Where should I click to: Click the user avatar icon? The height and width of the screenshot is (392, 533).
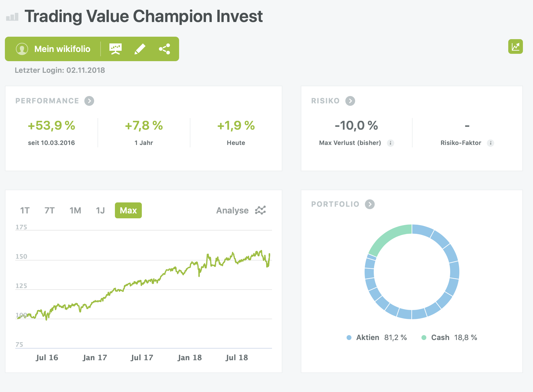[22, 49]
